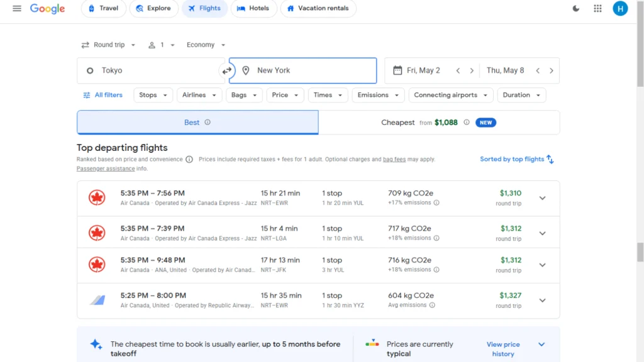The width and height of the screenshot is (644, 362).
Task: Click View price history
Action: coord(503,349)
